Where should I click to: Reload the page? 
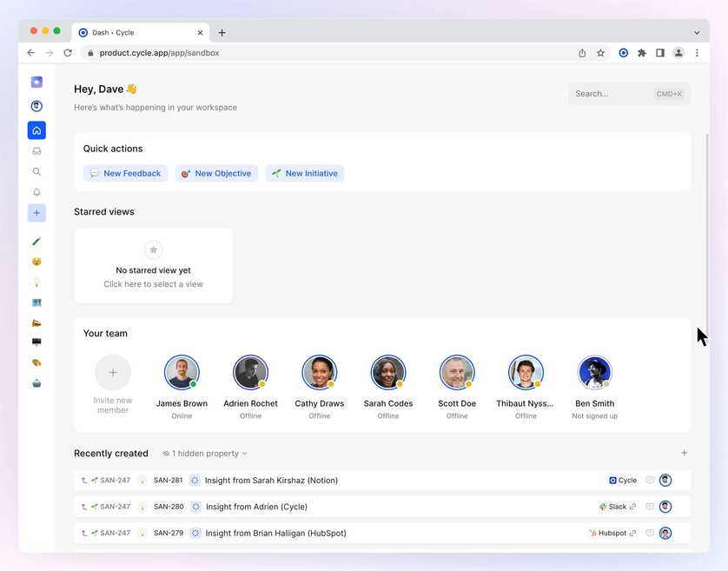point(68,53)
